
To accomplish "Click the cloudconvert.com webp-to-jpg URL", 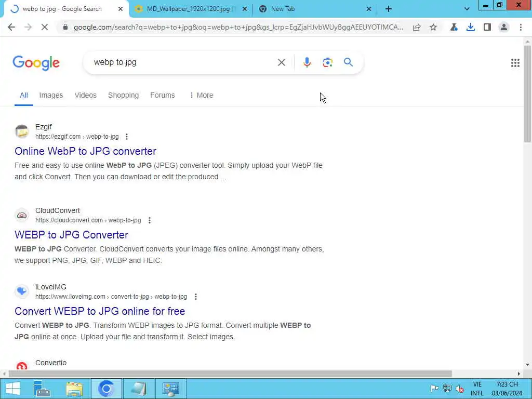I will [88, 220].
